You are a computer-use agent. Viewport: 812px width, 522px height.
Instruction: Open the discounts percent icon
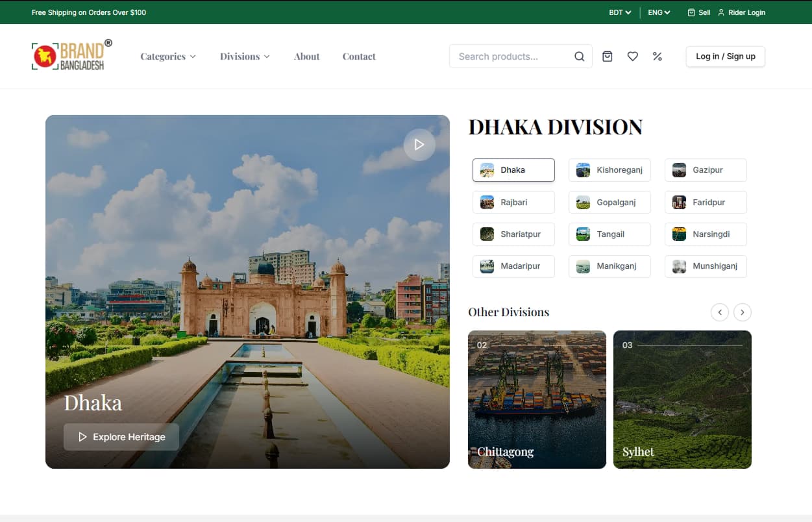658,56
